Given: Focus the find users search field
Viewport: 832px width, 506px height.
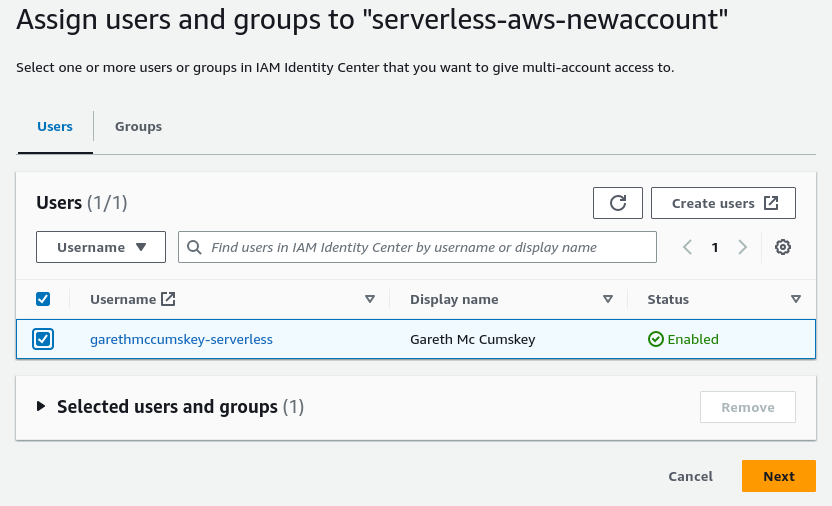Looking at the screenshot, I should pyautogui.click(x=425, y=247).
